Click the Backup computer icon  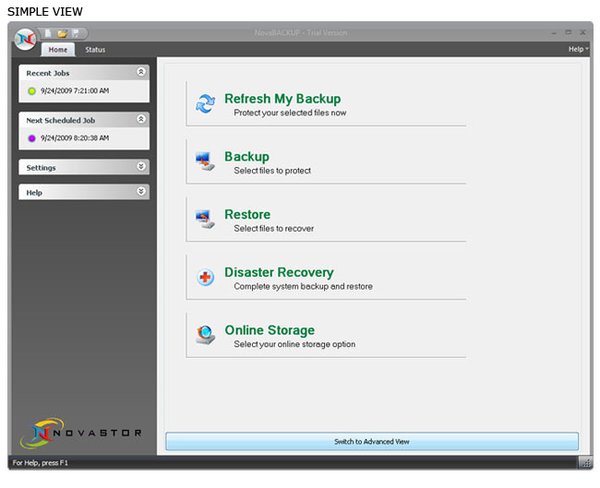[205, 162]
